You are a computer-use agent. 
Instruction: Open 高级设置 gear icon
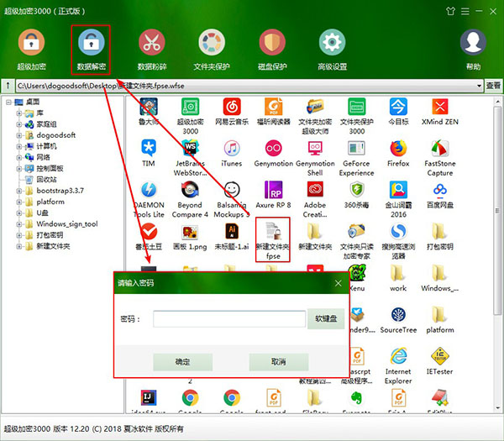point(333,43)
